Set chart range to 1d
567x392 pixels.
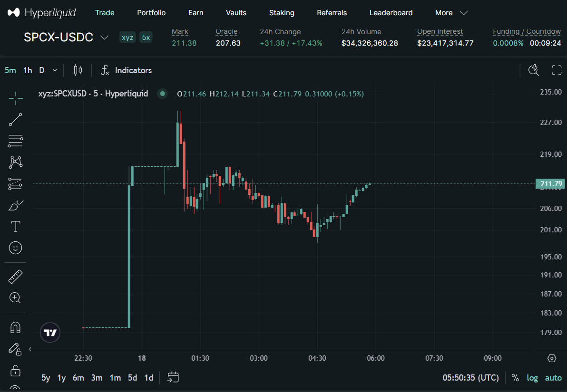pyautogui.click(x=148, y=378)
